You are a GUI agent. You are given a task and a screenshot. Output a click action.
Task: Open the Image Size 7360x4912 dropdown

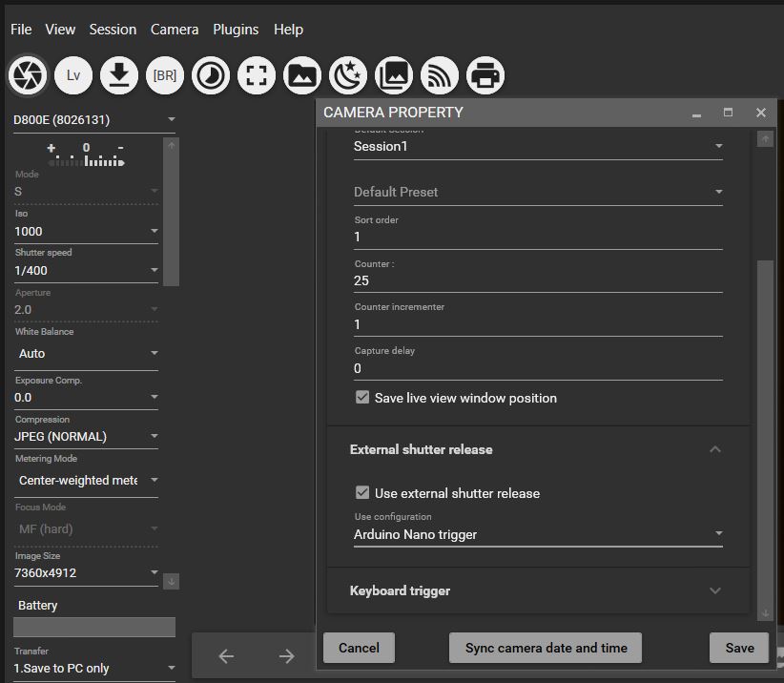[x=86, y=573]
